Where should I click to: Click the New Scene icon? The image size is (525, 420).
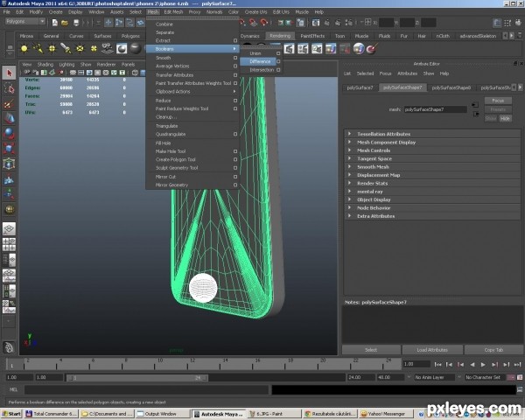point(54,23)
